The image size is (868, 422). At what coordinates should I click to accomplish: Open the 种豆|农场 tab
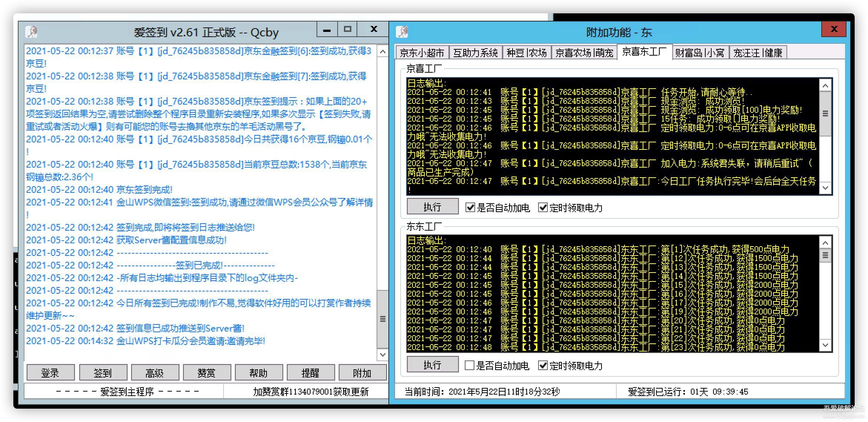point(527,53)
